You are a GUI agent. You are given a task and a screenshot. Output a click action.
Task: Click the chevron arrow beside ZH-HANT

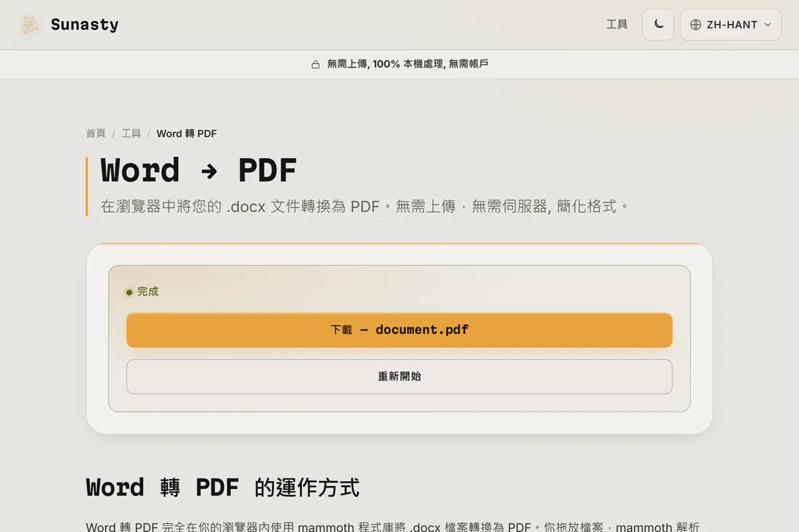point(768,25)
